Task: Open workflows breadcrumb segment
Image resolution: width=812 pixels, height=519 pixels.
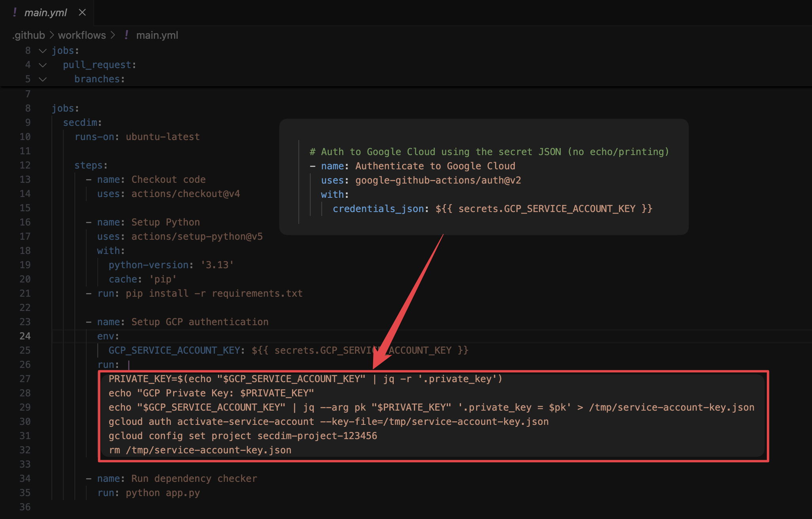Action: (x=82, y=35)
